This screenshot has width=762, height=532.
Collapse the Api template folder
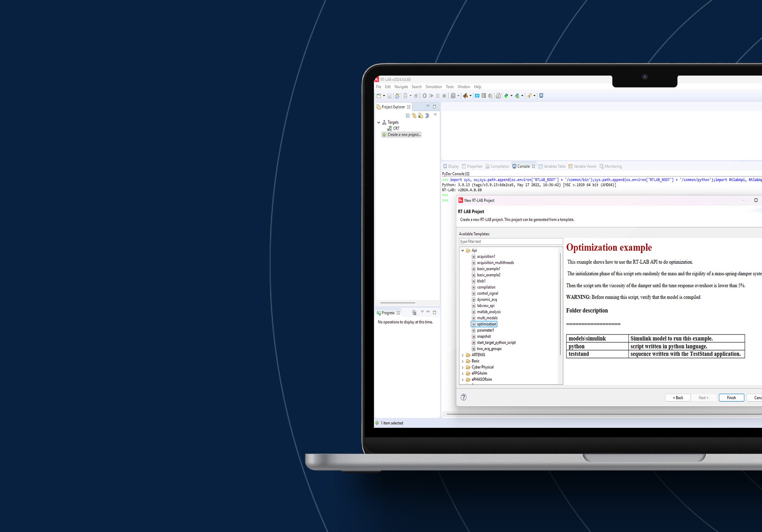pyautogui.click(x=463, y=250)
